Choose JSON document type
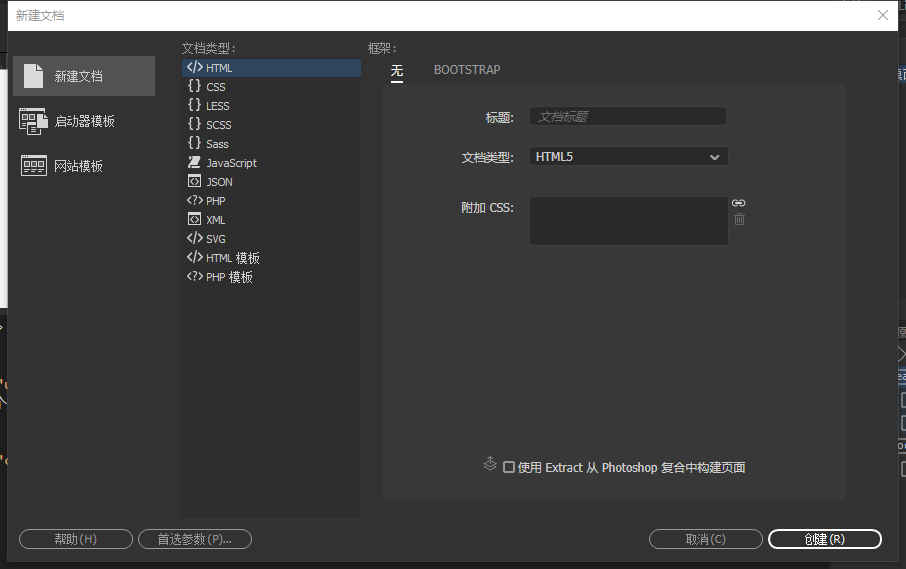 (271, 182)
